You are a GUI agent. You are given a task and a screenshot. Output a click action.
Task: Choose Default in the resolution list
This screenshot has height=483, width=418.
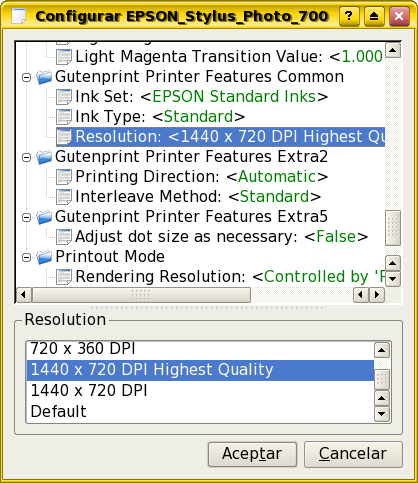tap(200, 411)
